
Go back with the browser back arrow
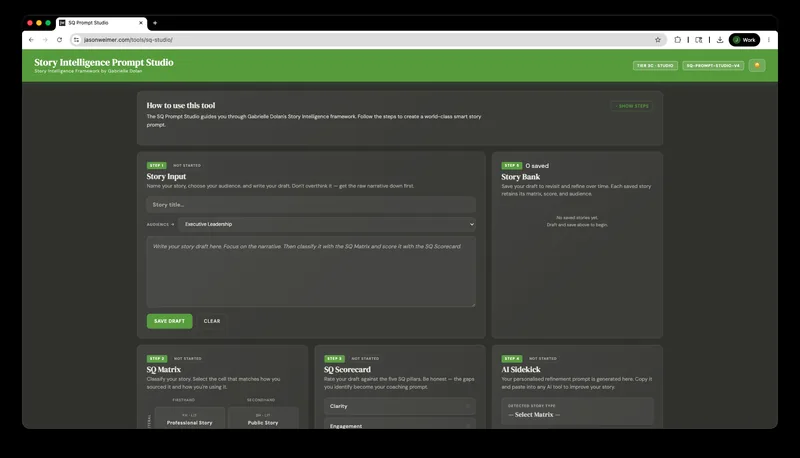pyautogui.click(x=31, y=40)
